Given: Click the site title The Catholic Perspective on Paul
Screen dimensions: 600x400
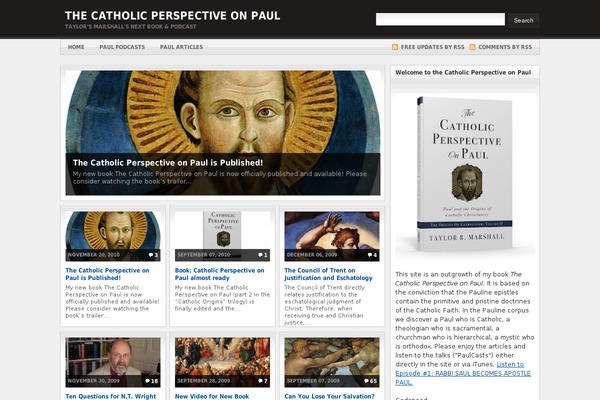Looking at the screenshot, I should coord(173,16).
